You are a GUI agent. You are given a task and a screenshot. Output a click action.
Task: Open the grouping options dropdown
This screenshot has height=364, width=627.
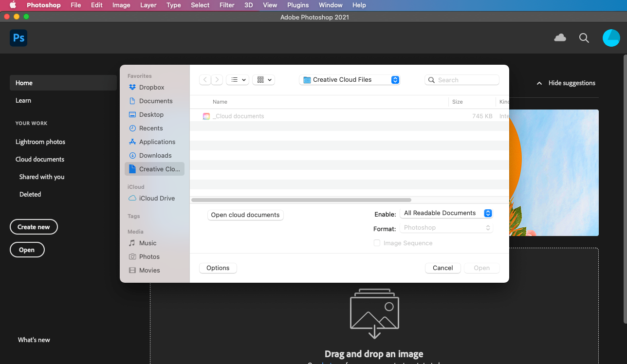pyautogui.click(x=264, y=80)
